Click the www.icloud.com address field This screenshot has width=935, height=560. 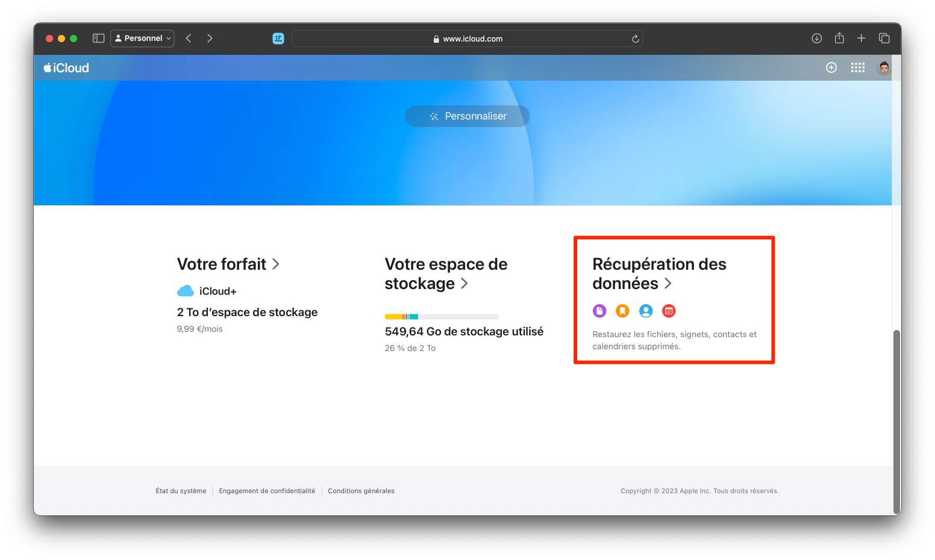467,39
